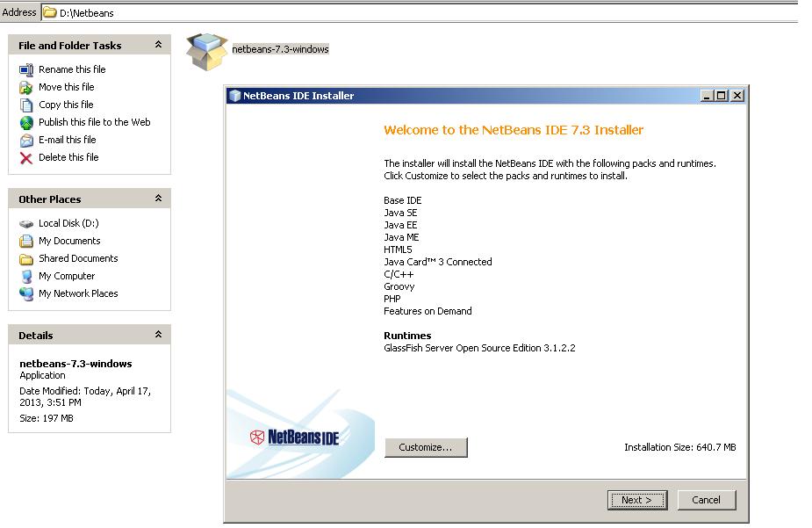Collapse the File and Folder Tasks panel

click(x=160, y=45)
